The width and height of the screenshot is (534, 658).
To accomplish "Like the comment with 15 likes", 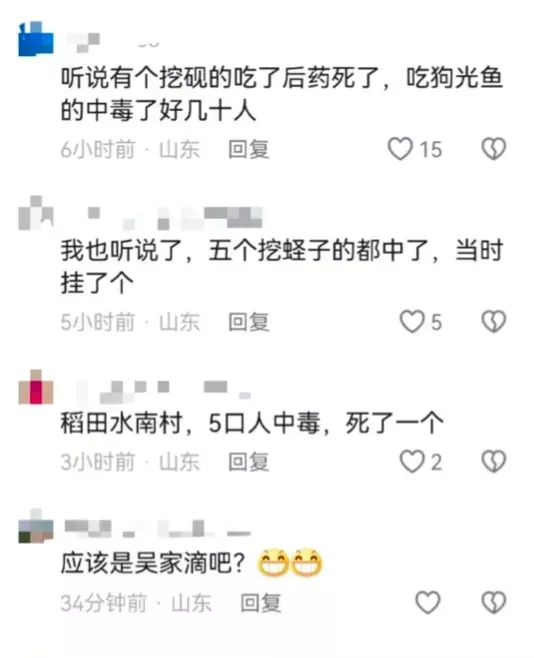I will (400, 149).
